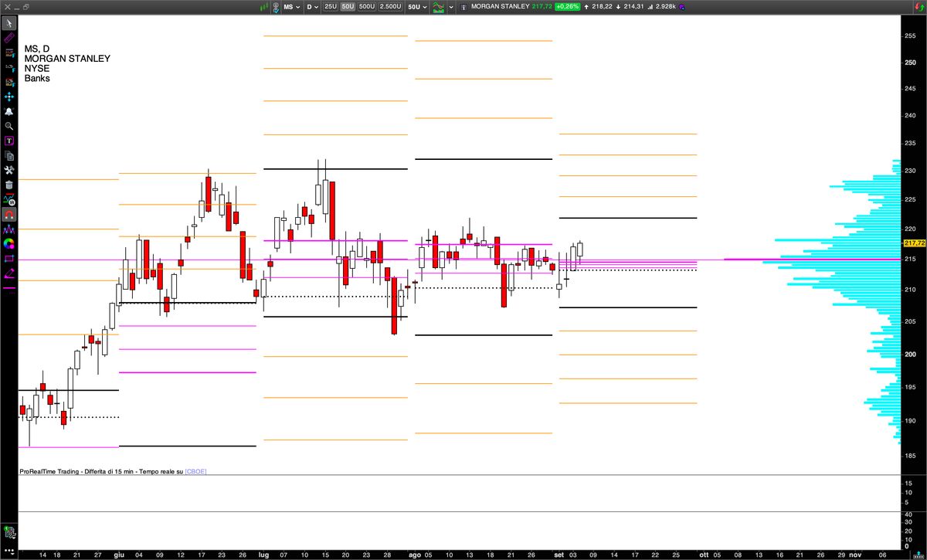Screen dimensions: 927x560
Task: Click the 2.928k volume value
Action: coord(665,6)
